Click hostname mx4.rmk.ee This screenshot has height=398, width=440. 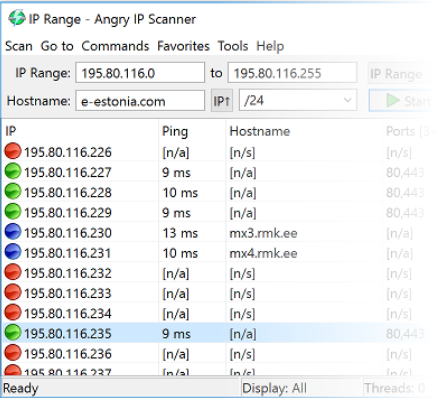pyautogui.click(x=263, y=253)
